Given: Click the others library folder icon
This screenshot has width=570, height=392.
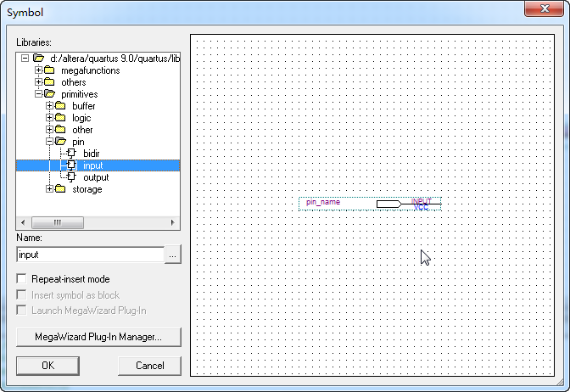Looking at the screenshot, I should (x=49, y=82).
